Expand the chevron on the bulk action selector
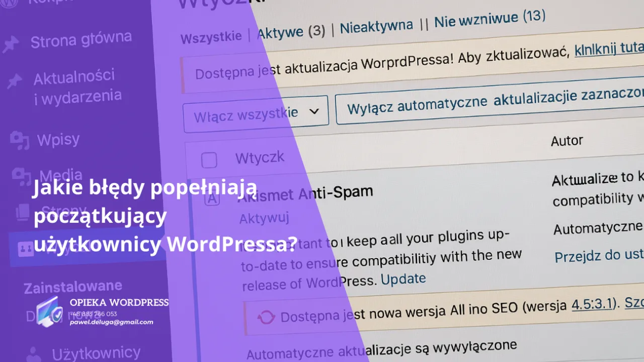 click(x=315, y=112)
